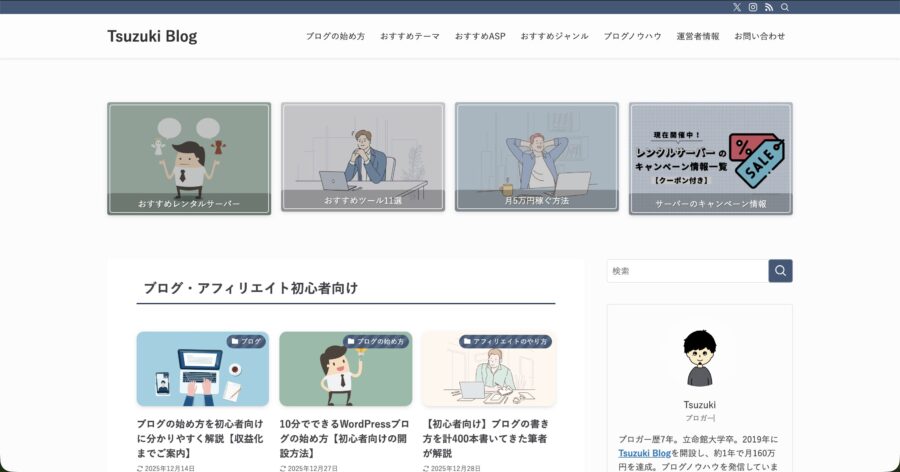Viewport: 900px width, 472px height.
Task: Go to おすすめジャンル in the navigation
Action: (554, 36)
